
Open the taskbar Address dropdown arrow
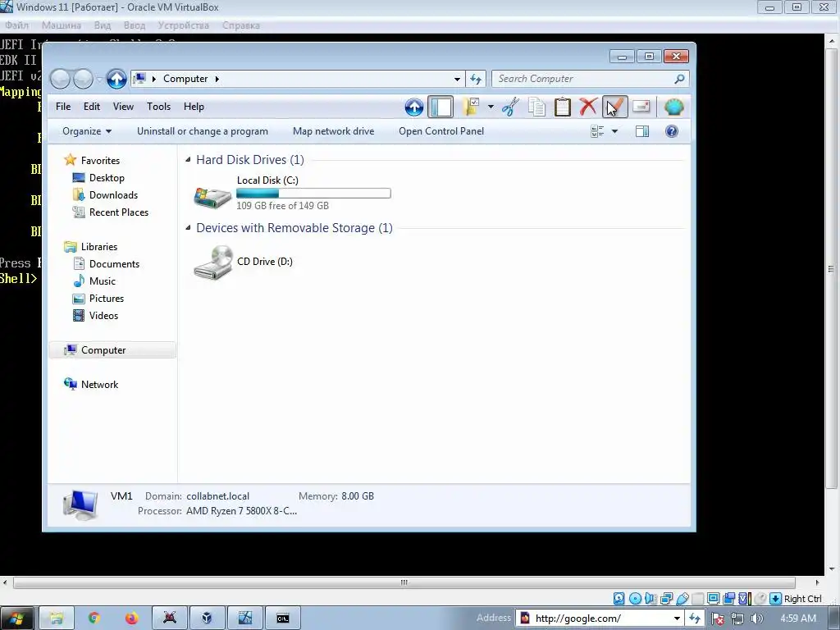pyautogui.click(x=677, y=619)
